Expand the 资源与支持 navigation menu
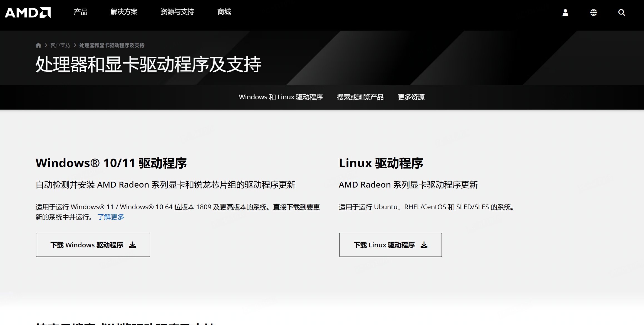The image size is (644, 325). [x=177, y=12]
